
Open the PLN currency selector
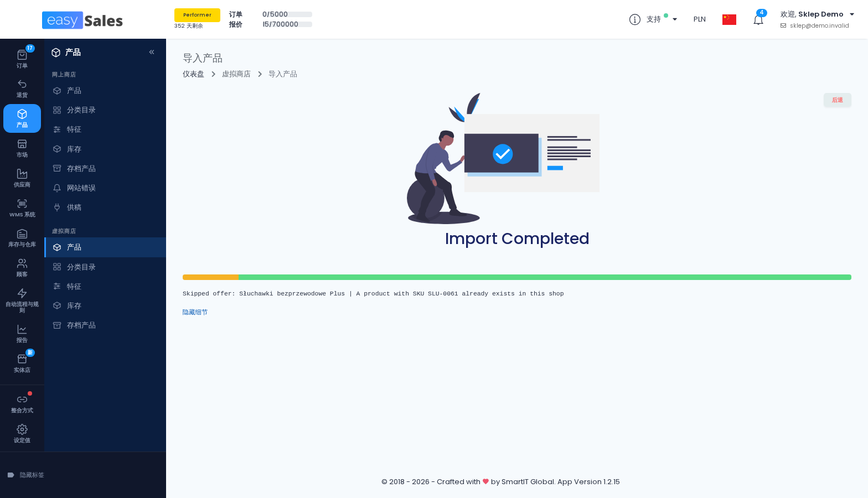tap(700, 19)
